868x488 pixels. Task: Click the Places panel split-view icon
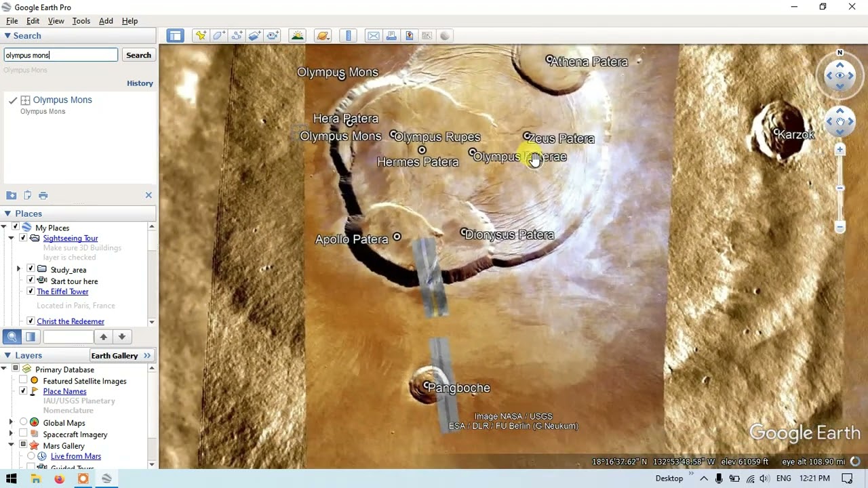tap(31, 337)
